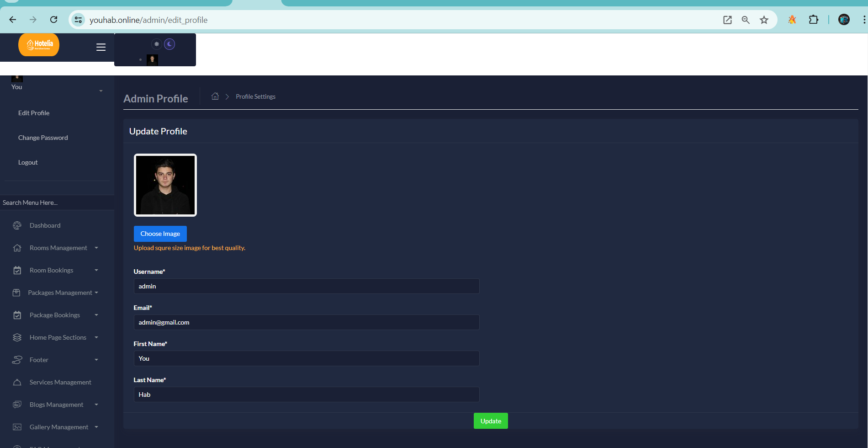The image size is (868, 448).
Task: Open Change Password in sidebar
Action: tap(43, 138)
